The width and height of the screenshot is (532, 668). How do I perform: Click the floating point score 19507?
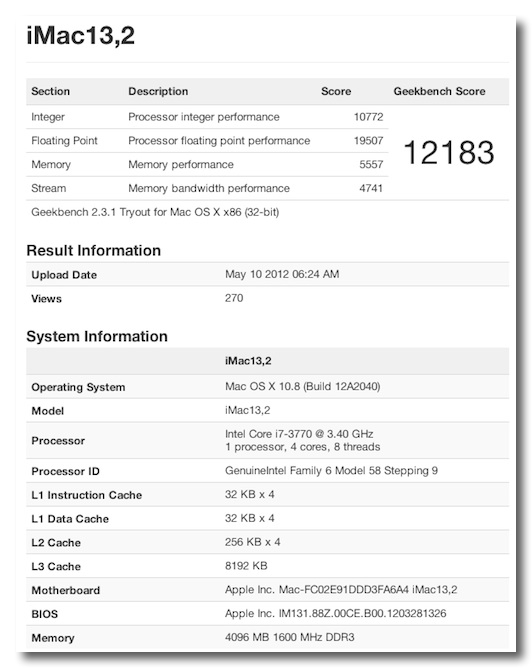pos(368,141)
